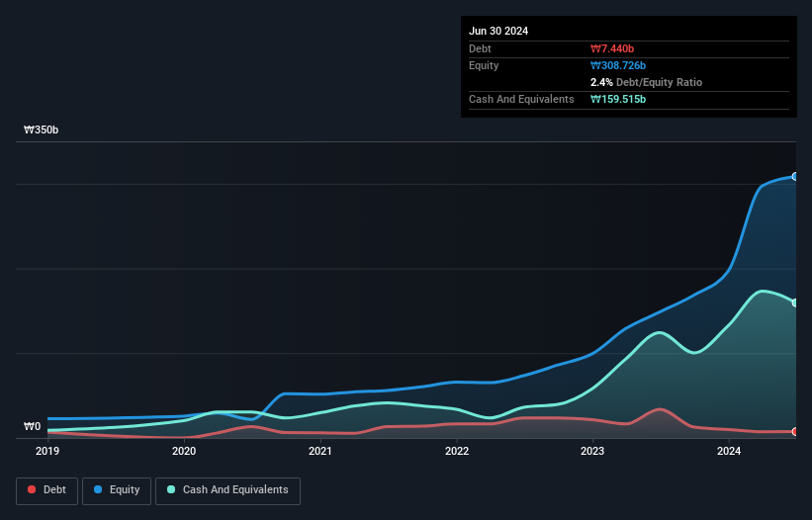
Task: Click the Debt row label in tooltip
Action: click(480, 48)
